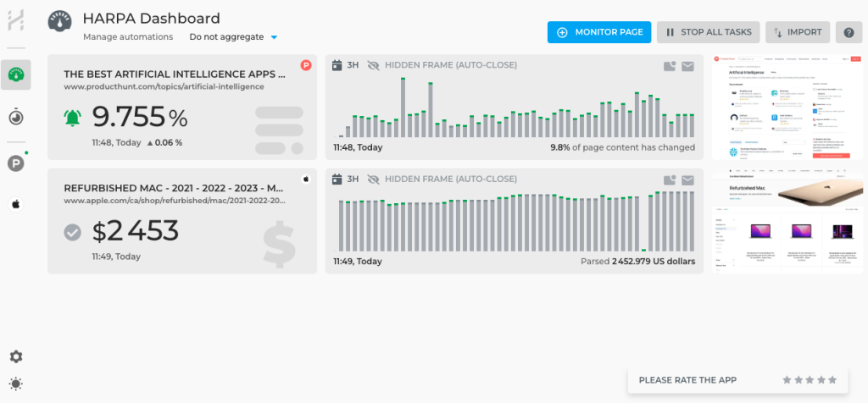Image resolution: width=868 pixels, height=403 pixels.
Task: Rate the app with the fifth star
Action: pyautogui.click(x=832, y=380)
